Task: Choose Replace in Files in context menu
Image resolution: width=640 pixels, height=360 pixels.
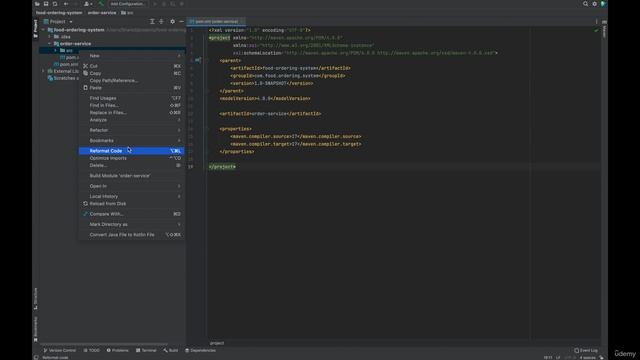Action: coord(131,113)
